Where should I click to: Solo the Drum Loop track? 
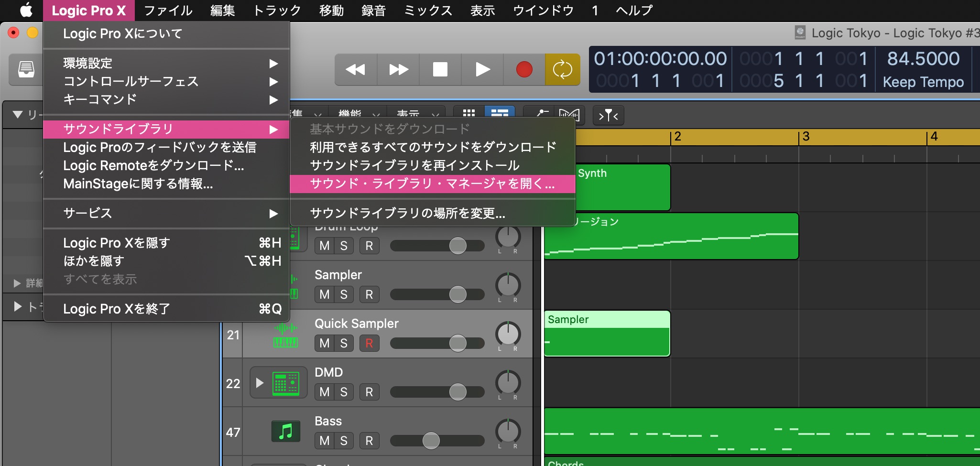click(344, 246)
